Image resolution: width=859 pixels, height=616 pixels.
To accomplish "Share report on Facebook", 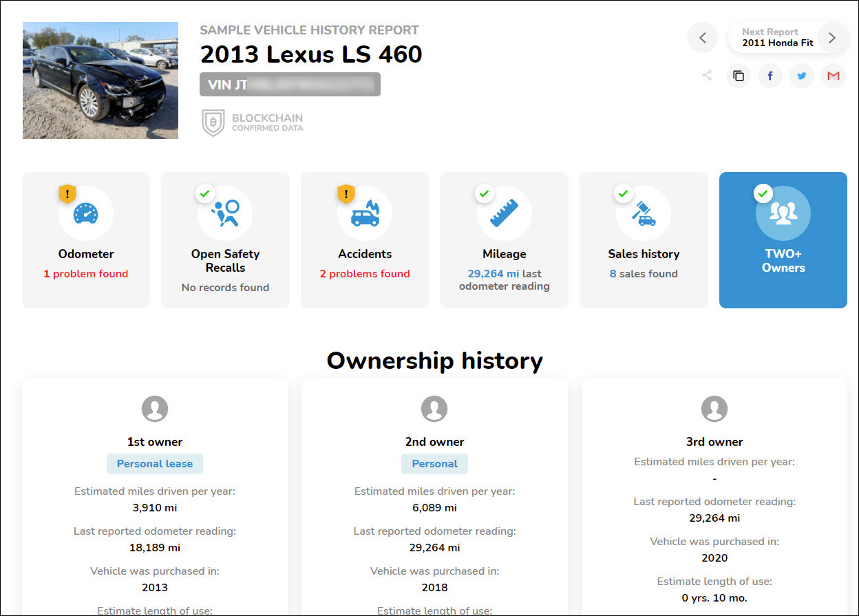I will (x=770, y=76).
